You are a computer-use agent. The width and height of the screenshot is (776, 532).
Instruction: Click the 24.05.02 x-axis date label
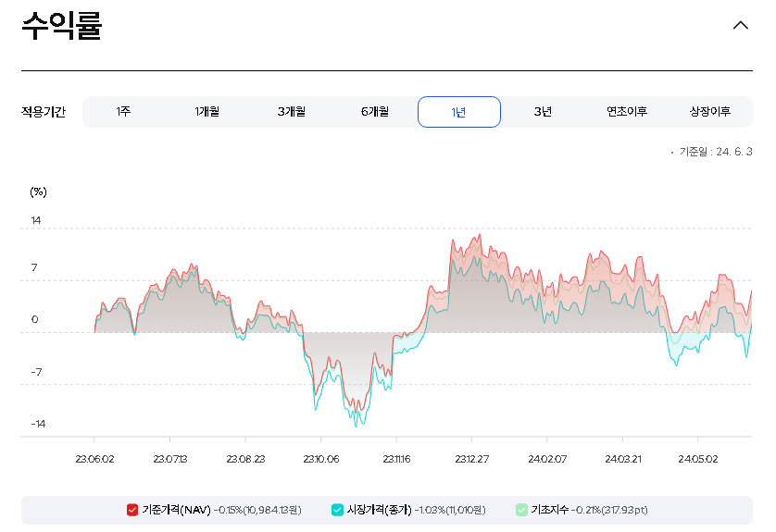(698, 459)
